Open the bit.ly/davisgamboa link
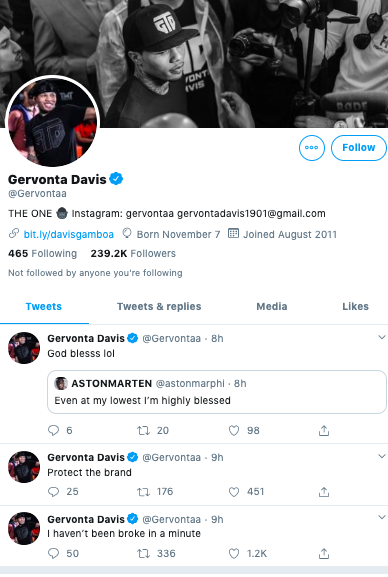The height and width of the screenshot is (577, 388). tap(68, 234)
